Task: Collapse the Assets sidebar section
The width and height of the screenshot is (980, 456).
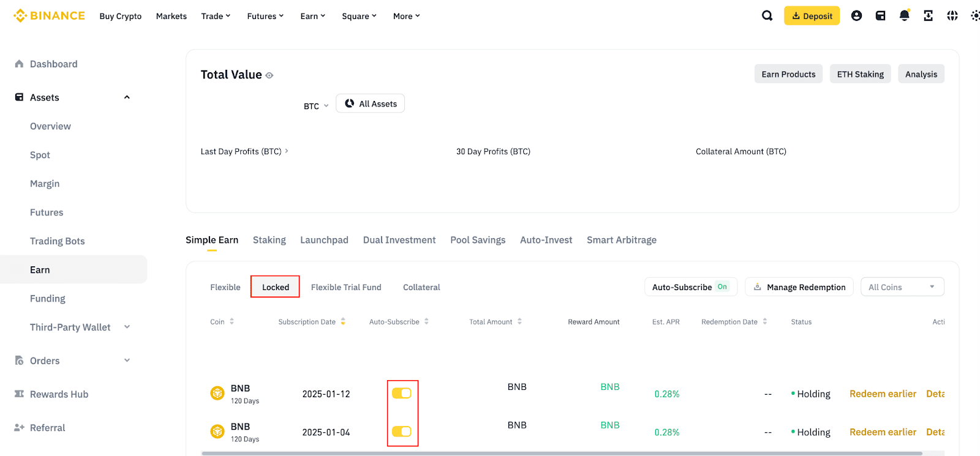Action: pos(127,97)
